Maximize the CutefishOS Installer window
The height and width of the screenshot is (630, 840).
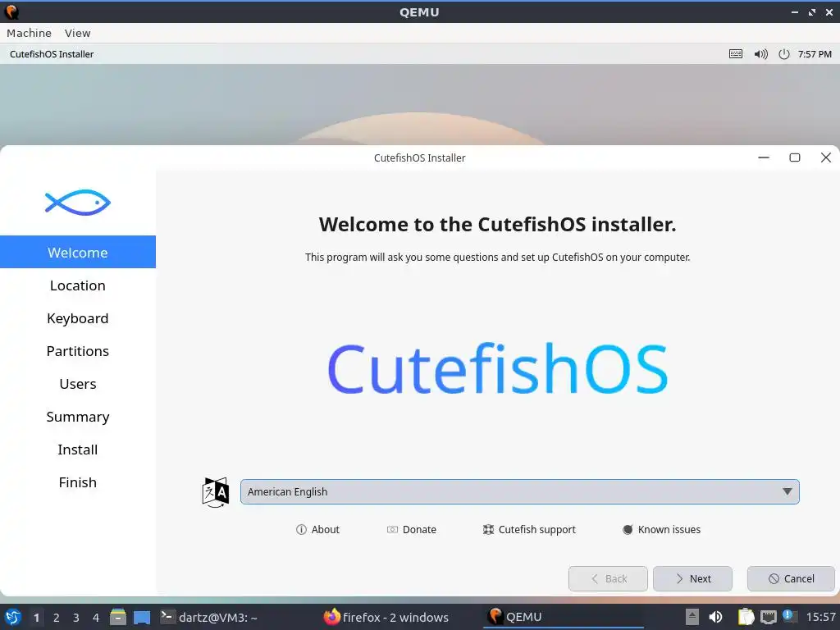[795, 157]
